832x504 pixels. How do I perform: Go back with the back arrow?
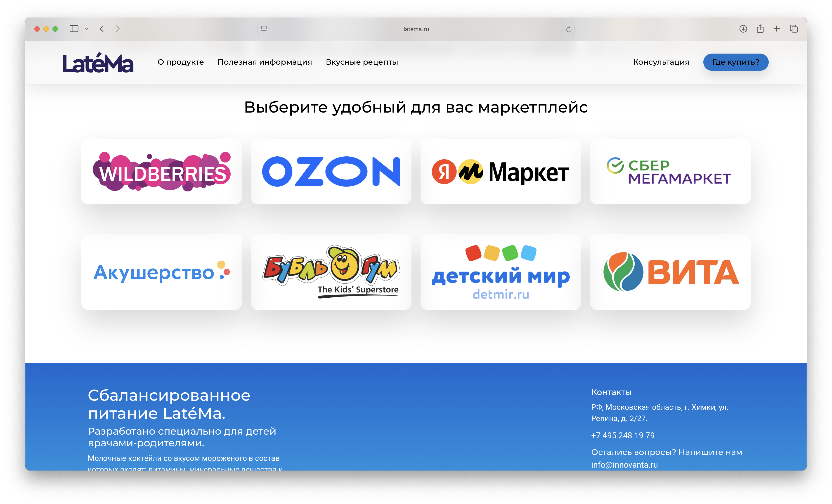click(102, 29)
